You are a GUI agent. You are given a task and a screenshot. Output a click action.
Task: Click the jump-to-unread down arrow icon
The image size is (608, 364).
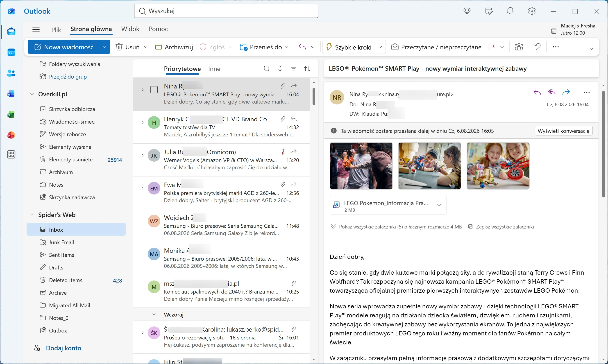click(280, 69)
